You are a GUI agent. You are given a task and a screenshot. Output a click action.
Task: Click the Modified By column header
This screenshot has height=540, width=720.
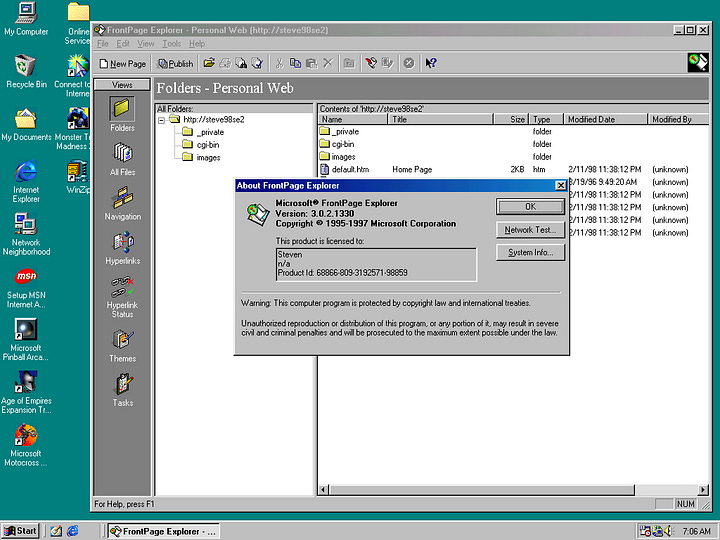678,119
